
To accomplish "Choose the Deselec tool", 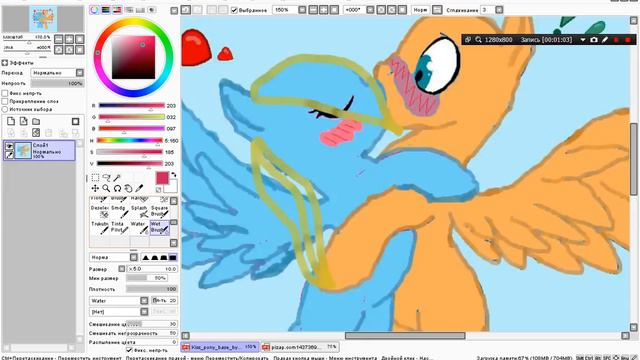I will 100,211.
